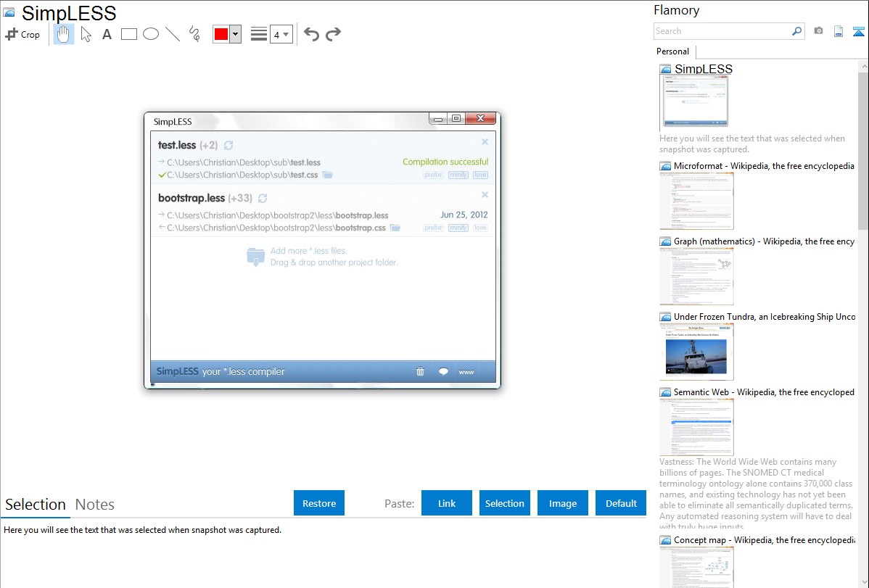Remove bootstrap.less with its X icon
869x588 pixels.
point(485,194)
